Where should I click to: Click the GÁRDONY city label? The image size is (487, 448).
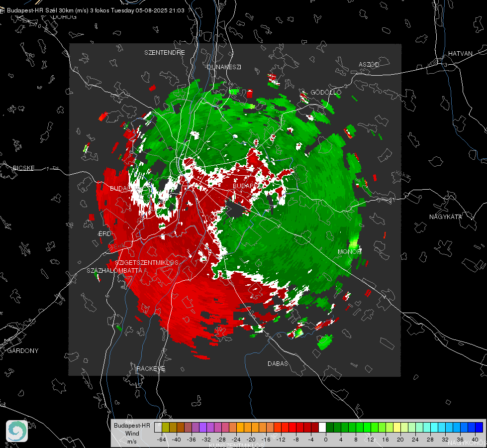coord(23,350)
